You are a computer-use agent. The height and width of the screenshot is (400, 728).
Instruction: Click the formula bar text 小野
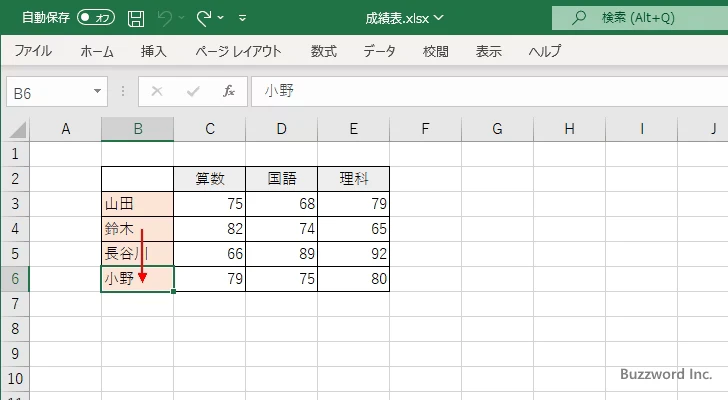(x=280, y=91)
